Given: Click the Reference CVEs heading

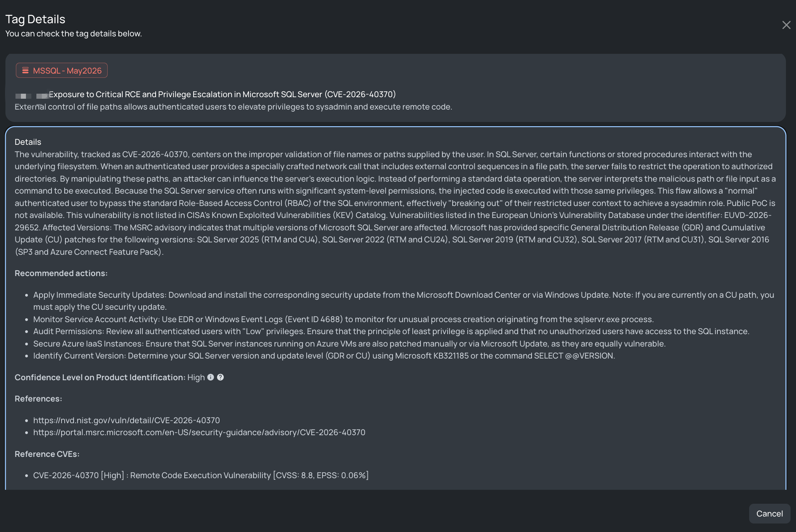Looking at the screenshot, I should pyautogui.click(x=47, y=454).
